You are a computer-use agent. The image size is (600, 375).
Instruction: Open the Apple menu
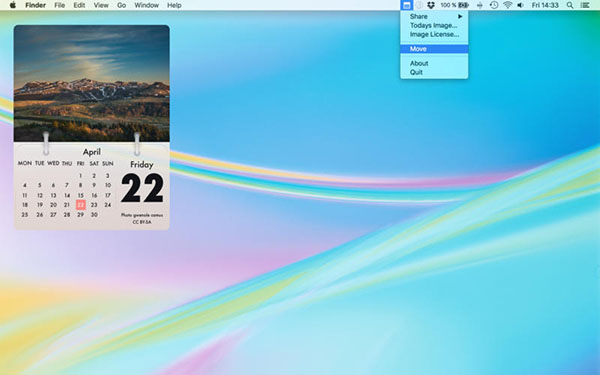(x=13, y=5)
